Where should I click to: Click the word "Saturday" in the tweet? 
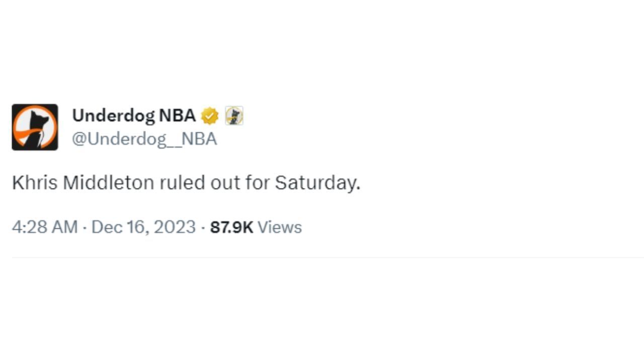point(315,183)
